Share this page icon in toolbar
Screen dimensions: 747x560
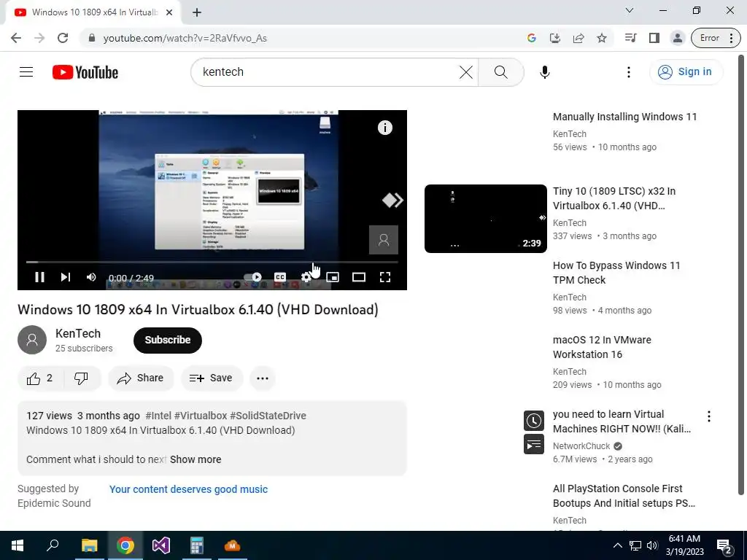point(578,38)
